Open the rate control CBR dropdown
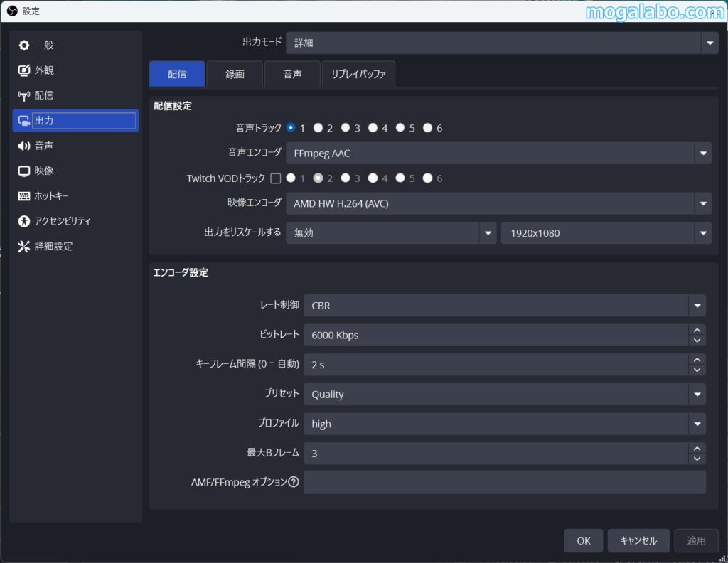728x563 pixels. tap(505, 306)
